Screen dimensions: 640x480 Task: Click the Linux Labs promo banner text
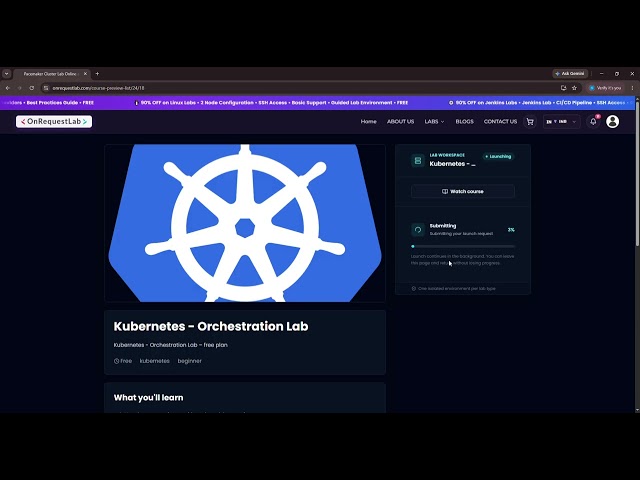tap(271, 103)
